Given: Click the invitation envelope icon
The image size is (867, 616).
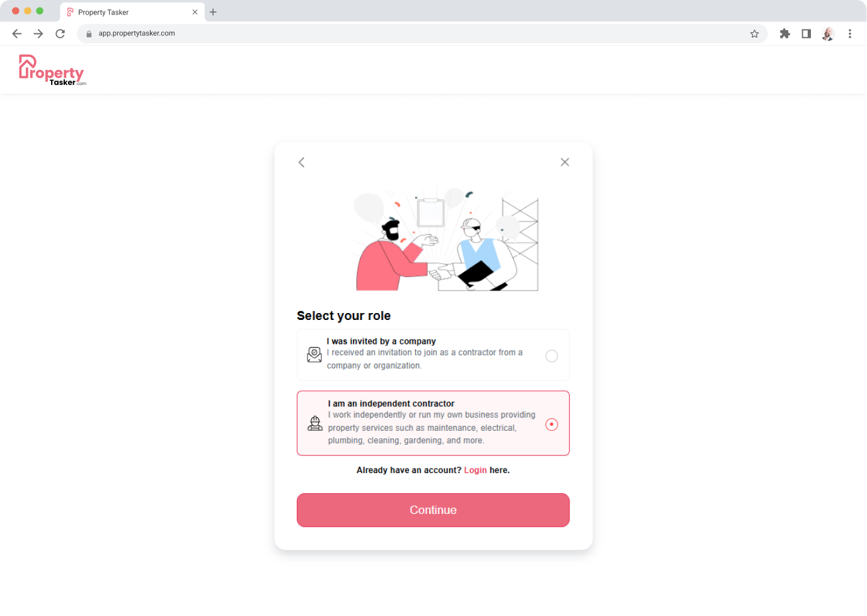Looking at the screenshot, I should coord(314,355).
